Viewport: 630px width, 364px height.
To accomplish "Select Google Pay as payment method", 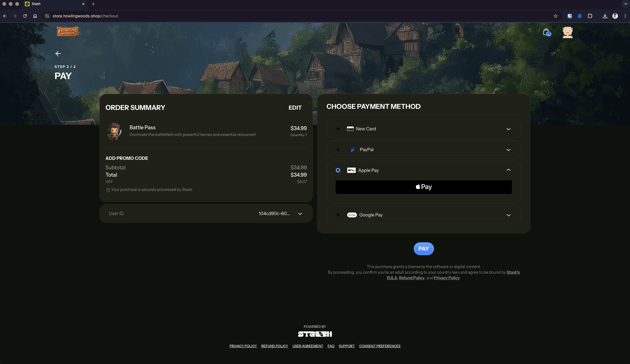I will [338, 215].
